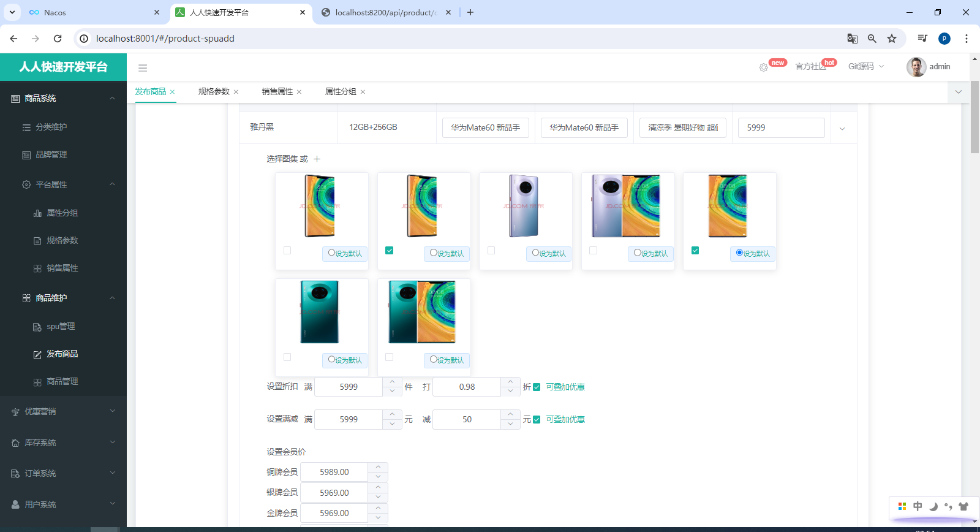Click the 5999 price input field
The height and width of the screenshot is (532, 980).
click(x=782, y=128)
